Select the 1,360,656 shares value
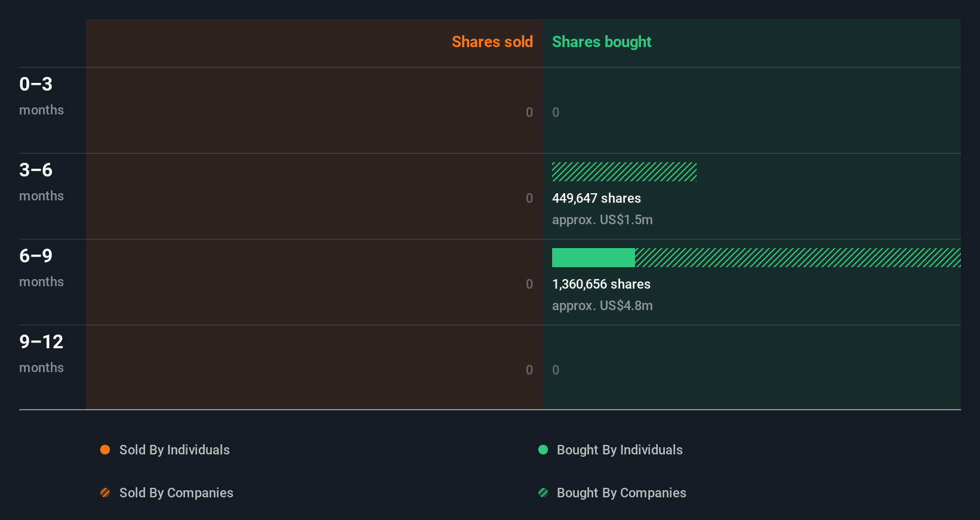 601,284
